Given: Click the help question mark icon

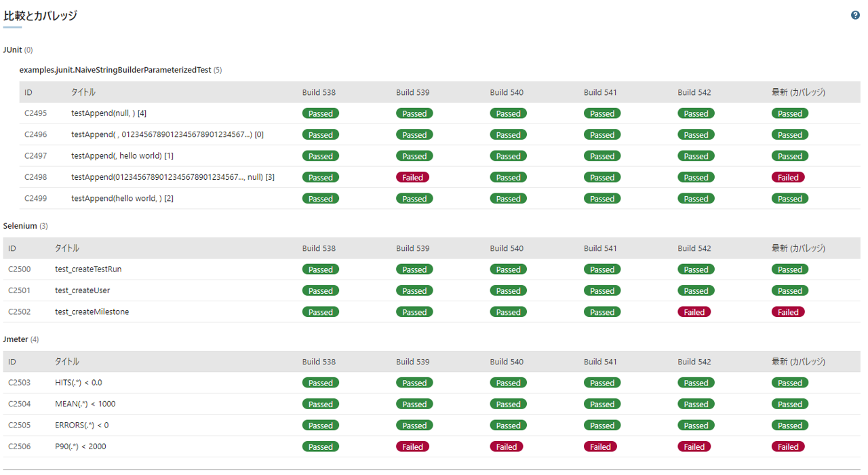Looking at the screenshot, I should [855, 16].
